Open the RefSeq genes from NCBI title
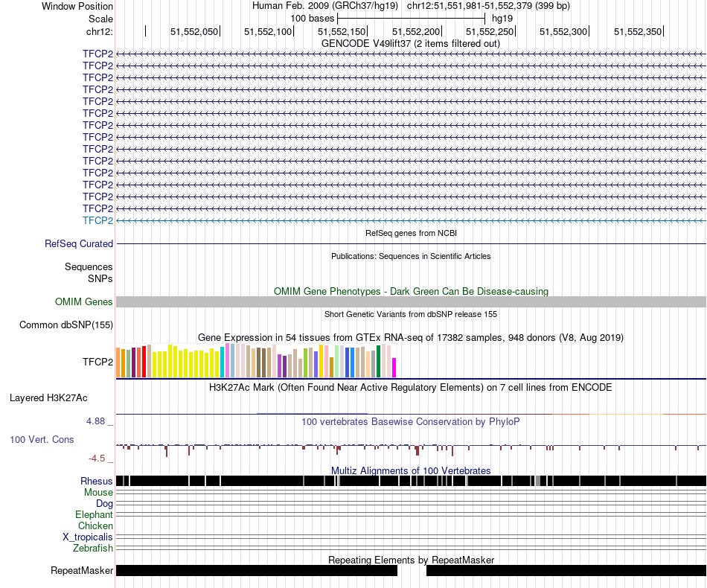The image size is (707, 588). 411,233
